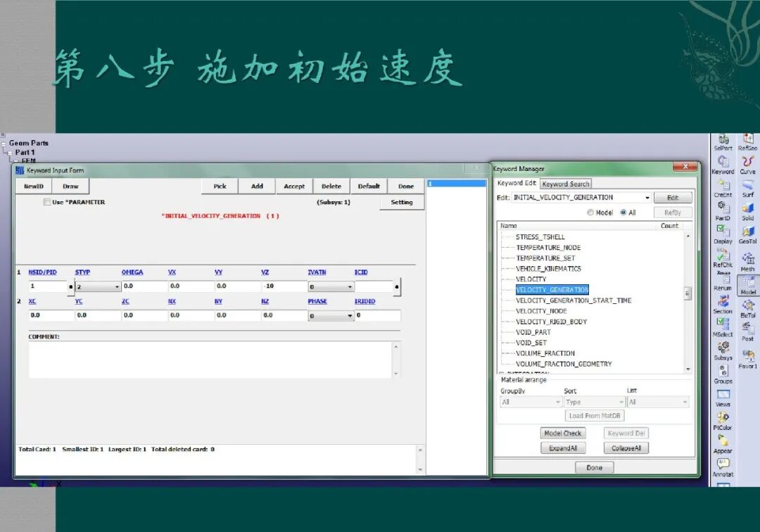
Task: Click the Setting button
Action: (x=402, y=202)
